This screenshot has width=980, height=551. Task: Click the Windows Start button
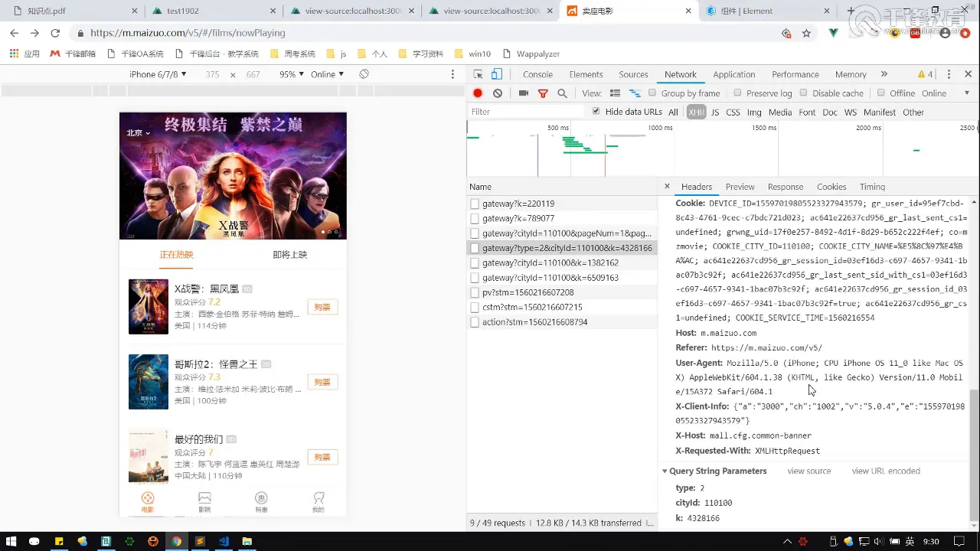tap(11, 541)
